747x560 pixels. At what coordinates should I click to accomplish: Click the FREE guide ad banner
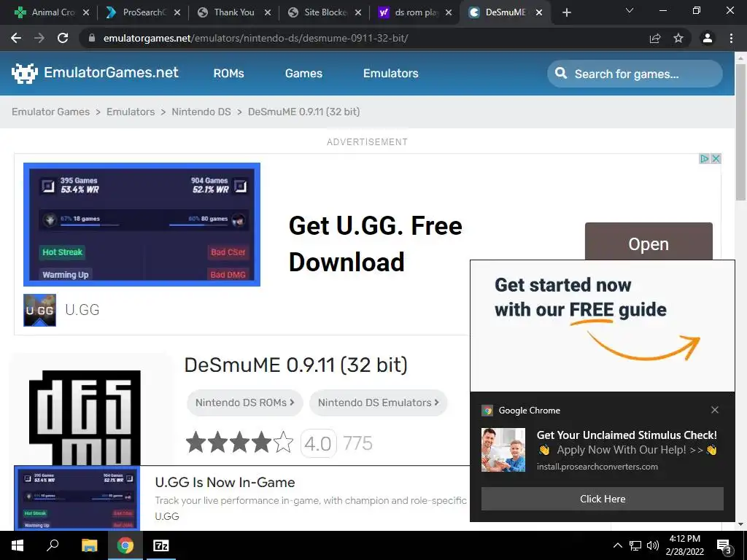(602, 326)
